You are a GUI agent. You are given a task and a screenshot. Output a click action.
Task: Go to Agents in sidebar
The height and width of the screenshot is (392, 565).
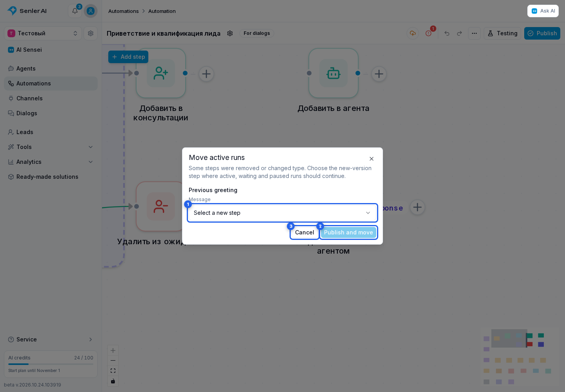point(51,69)
